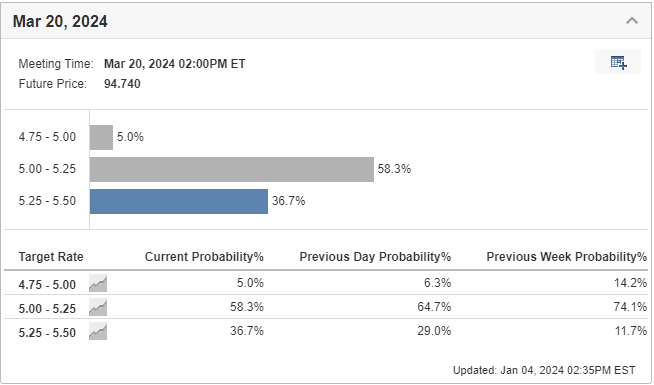Select the small 5.0% probability bar
The width and height of the screenshot is (654, 385).
(x=101, y=137)
